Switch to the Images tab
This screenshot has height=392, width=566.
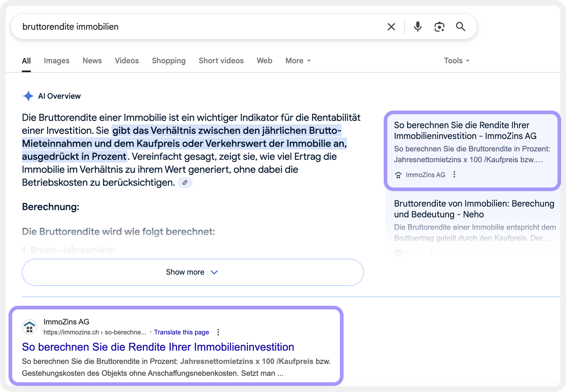(x=57, y=61)
